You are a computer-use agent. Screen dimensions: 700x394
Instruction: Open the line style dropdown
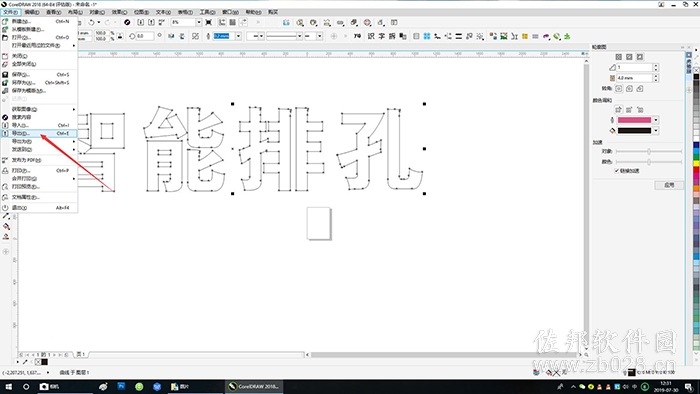[300, 36]
